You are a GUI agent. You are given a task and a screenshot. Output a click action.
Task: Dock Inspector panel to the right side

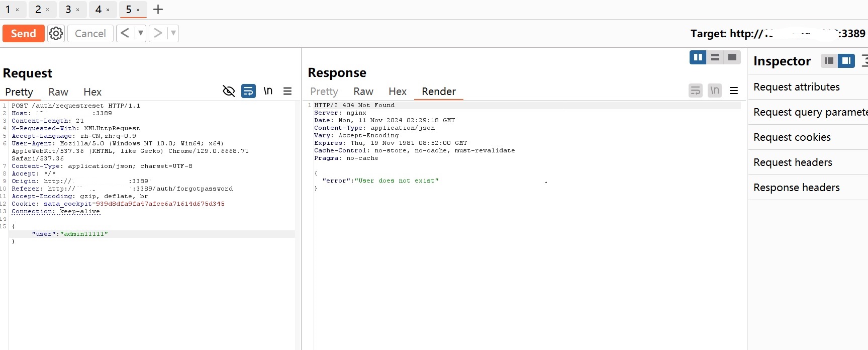coord(846,61)
